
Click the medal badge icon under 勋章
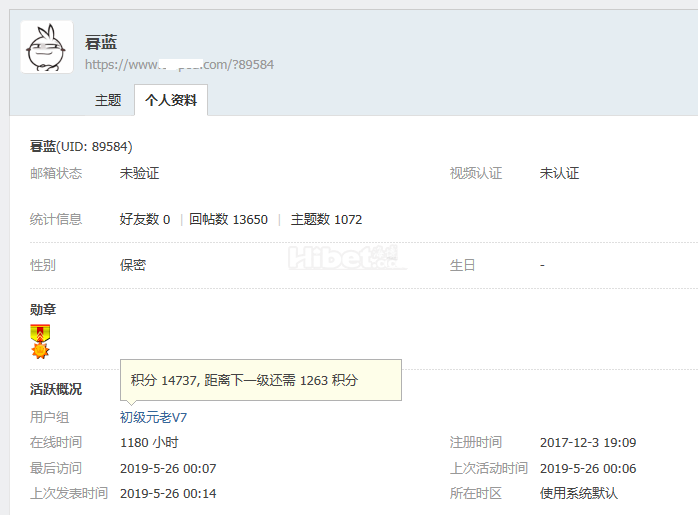(x=40, y=341)
